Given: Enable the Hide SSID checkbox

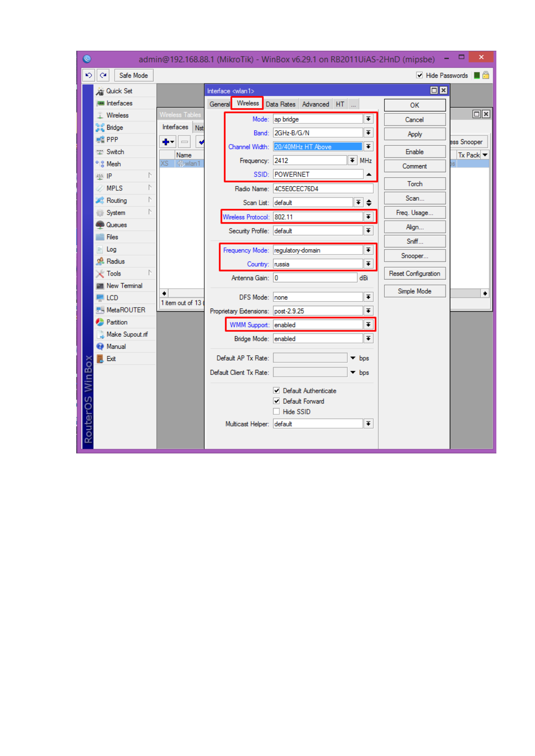Looking at the screenshot, I should point(277,411).
